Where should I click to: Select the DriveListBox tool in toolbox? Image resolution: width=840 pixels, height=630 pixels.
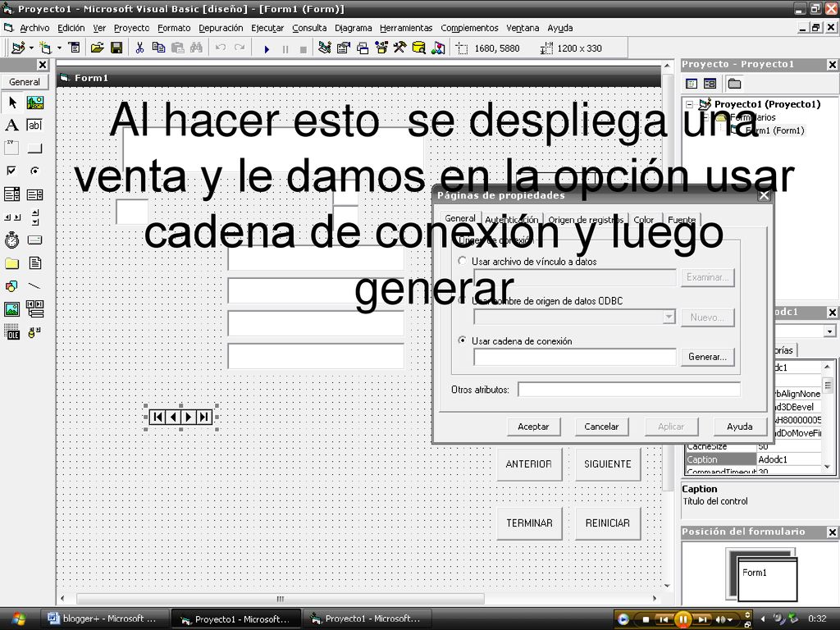[x=34, y=240]
